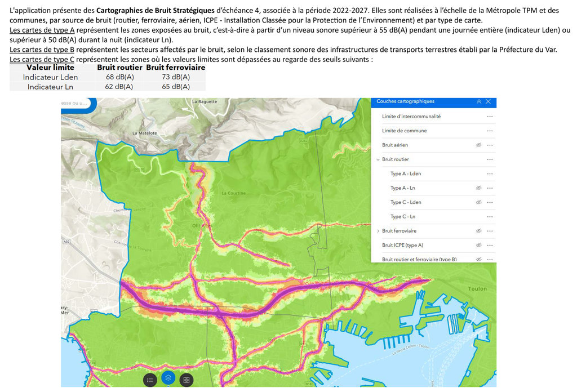Image resolution: width=577 pixels, height=392 pixels.
Task: Open the legend list widget button
Action: [x=150, y=380]
